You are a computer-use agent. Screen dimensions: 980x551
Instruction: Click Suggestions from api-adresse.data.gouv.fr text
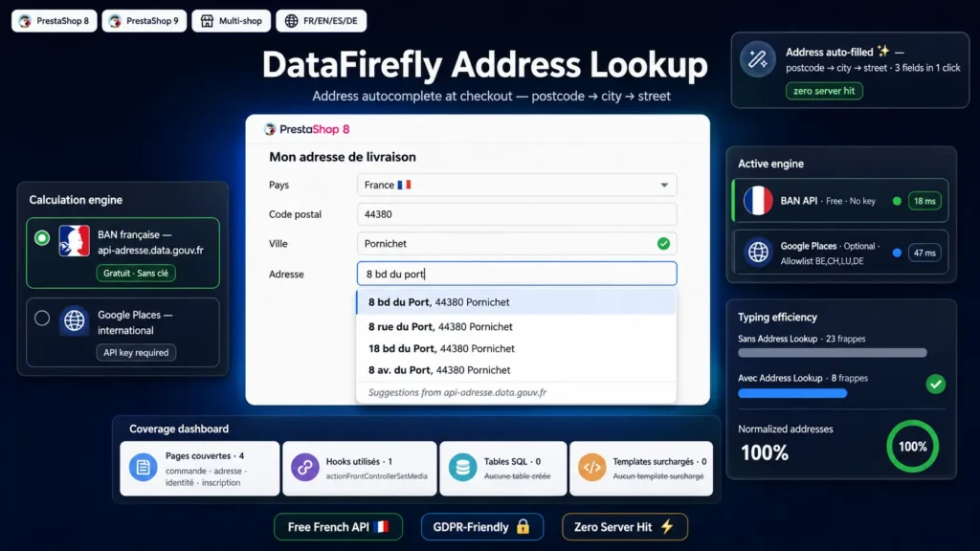tap(457, 392)
